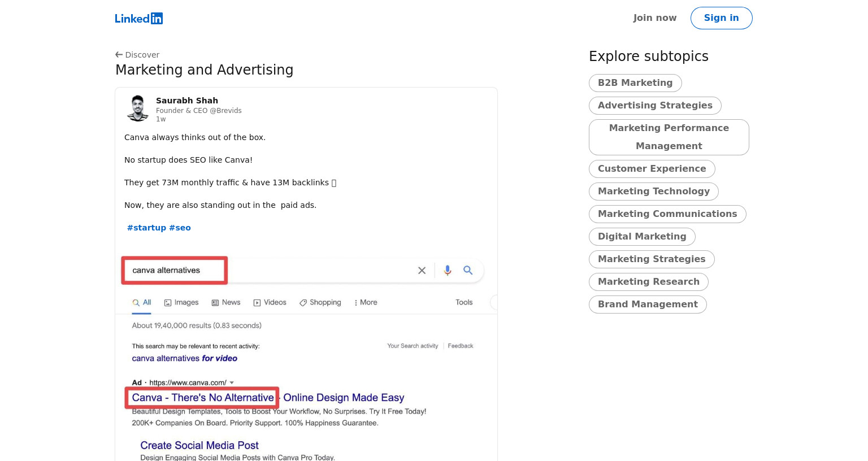The height and width of the screenshot is (461, 868).
Task: Select the Brand Management subtopic pill
Action: click(x=648, y=305)
